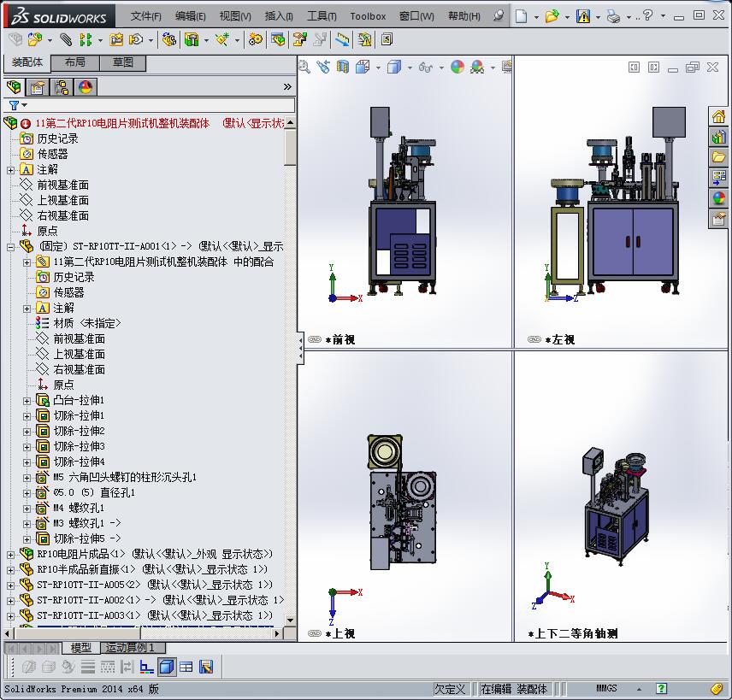The image size is (732, 700).
Task: Expand the 凸台-拉伸1 feature
Action: click(x=27, y=401)
